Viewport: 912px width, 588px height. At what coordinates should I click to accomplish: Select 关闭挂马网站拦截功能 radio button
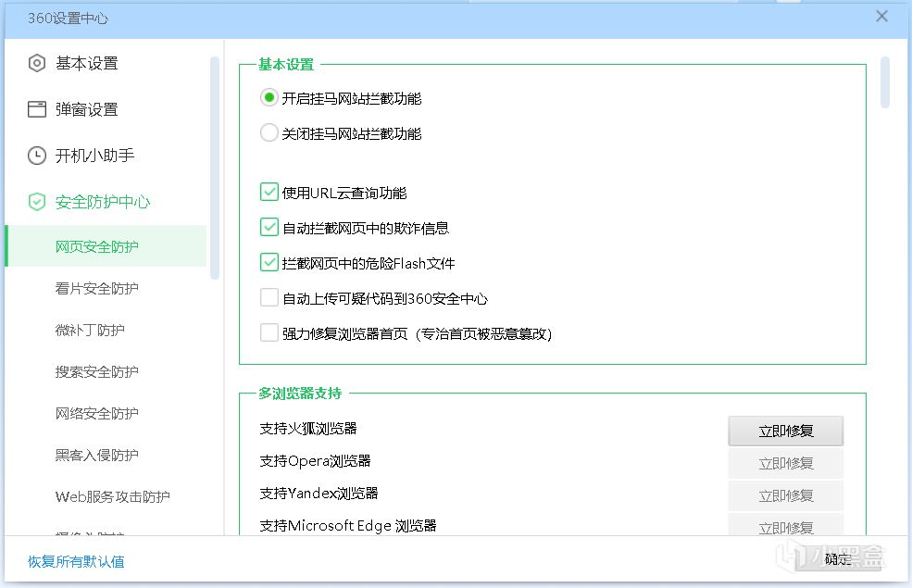click(269, 132)
